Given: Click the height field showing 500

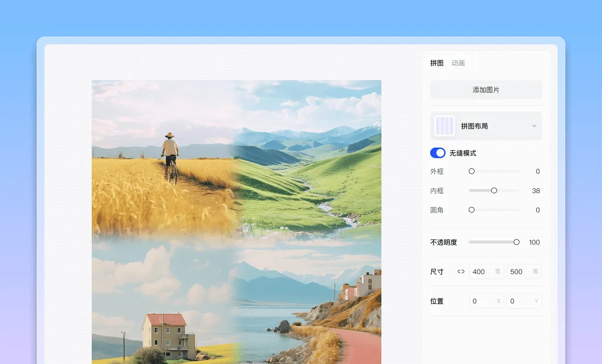Looking at the screenshot, I should click(524, 271).
